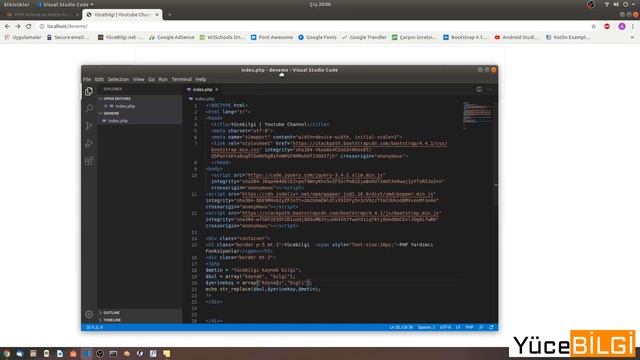
Task: Close index.php in the Open Editors list
Action: point(106,106)
